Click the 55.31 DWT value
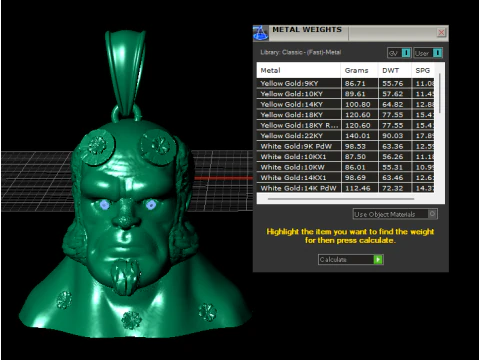Image resolution: width=480 pixels, height=360 pixels. pos(393,167)
